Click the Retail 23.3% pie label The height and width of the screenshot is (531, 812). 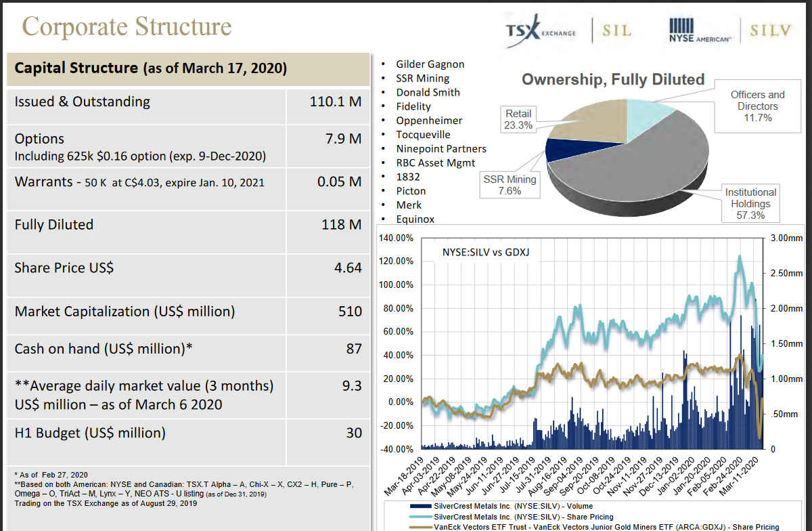click(x=518, y=119)
